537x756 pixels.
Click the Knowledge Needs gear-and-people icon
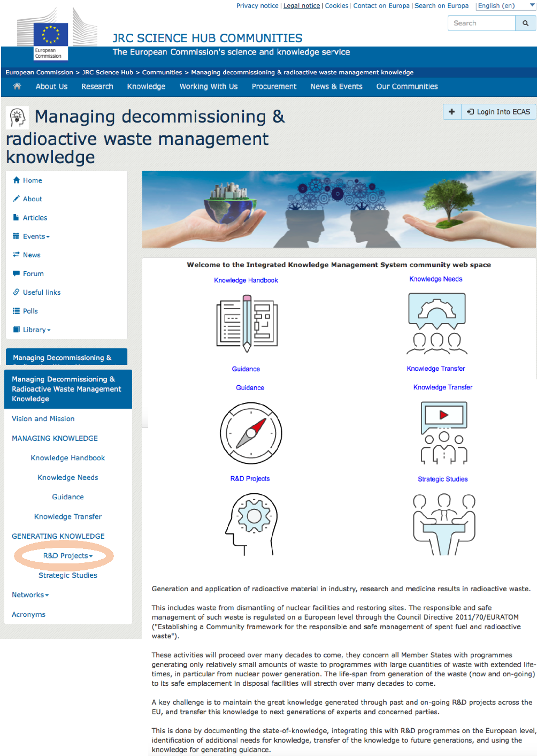pyautogui.click(x=436, y=324)
